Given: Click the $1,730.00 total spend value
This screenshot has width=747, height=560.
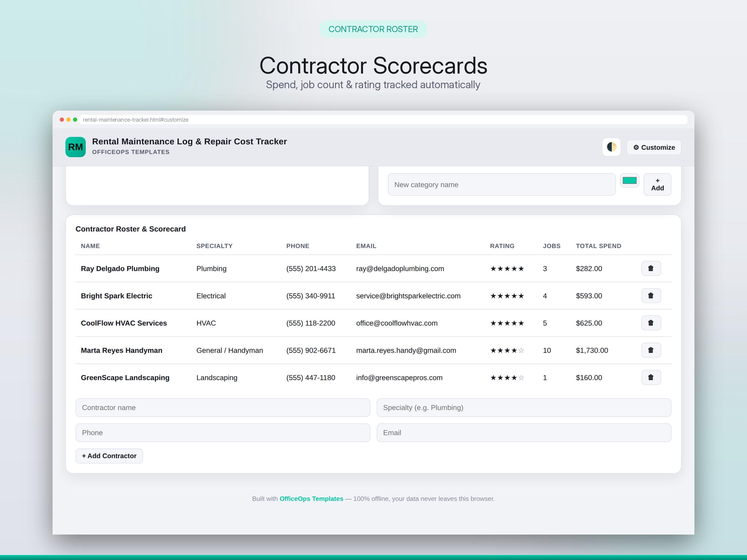Looking at the screenshot, I should coord(592,350).
